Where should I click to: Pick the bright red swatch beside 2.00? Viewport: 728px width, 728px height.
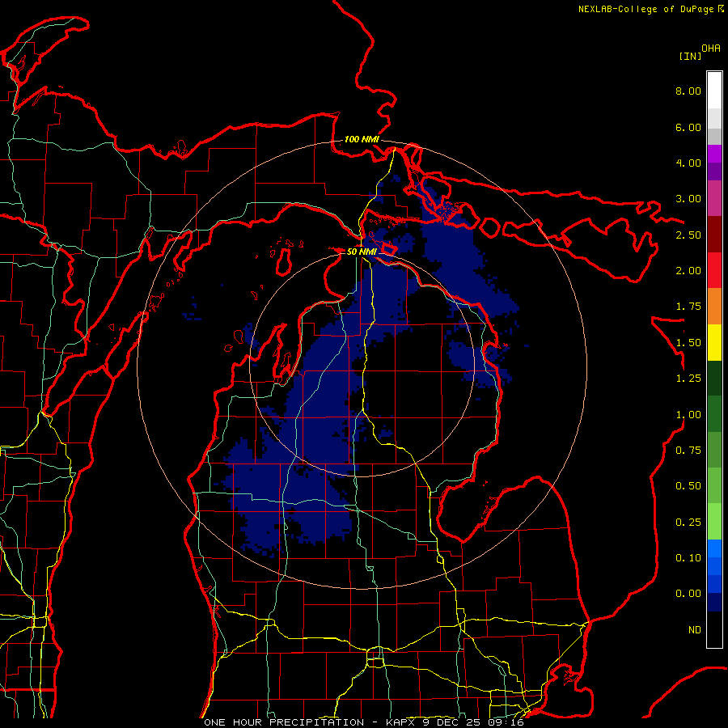tap(714, 271)
